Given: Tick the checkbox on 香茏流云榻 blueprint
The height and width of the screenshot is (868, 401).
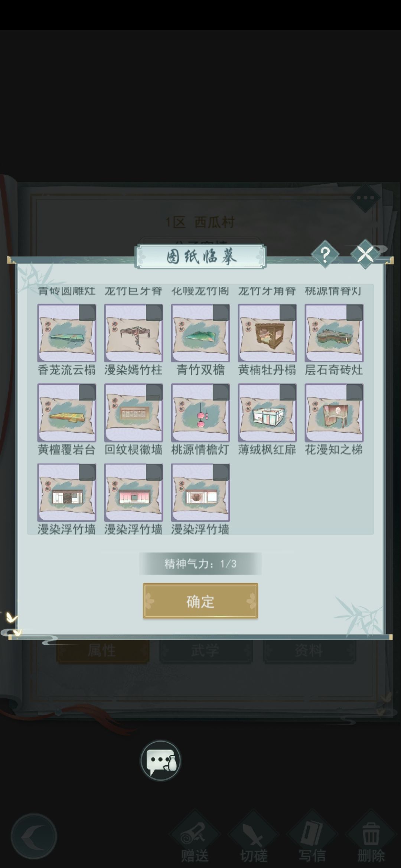Looking at the screenshot, I should tap(87, 313).
